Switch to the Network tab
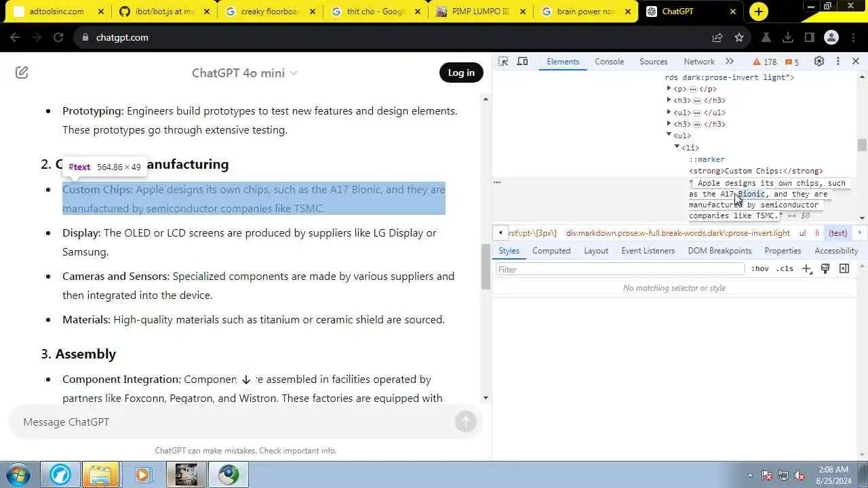 click(x=699, y=62)
